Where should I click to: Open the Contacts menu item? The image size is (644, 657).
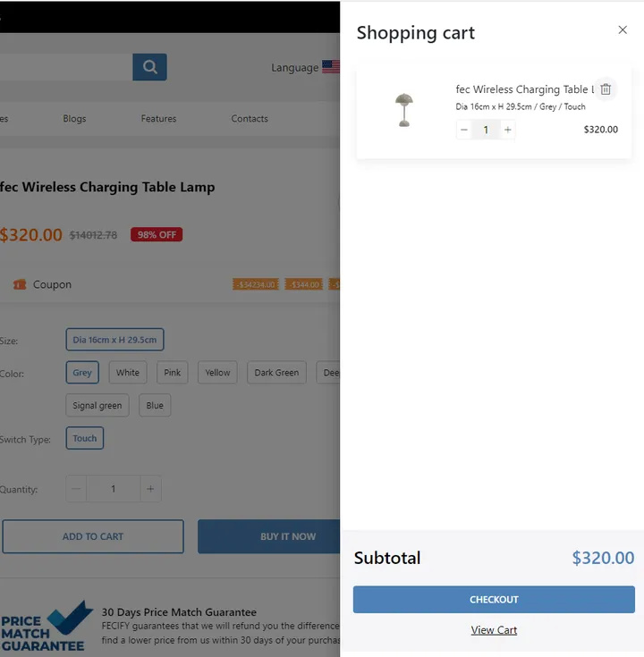250,119
